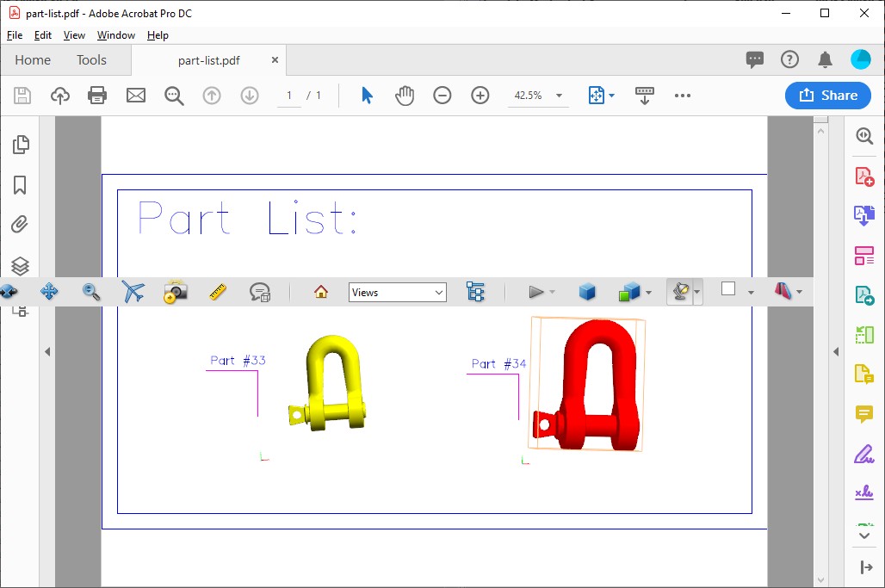
Task: Open the notifications bell
Action: [x=826, y=59]
